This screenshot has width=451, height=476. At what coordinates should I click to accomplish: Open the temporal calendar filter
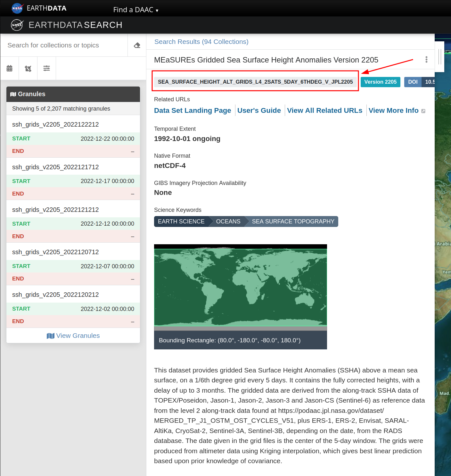tap(10, 68)
